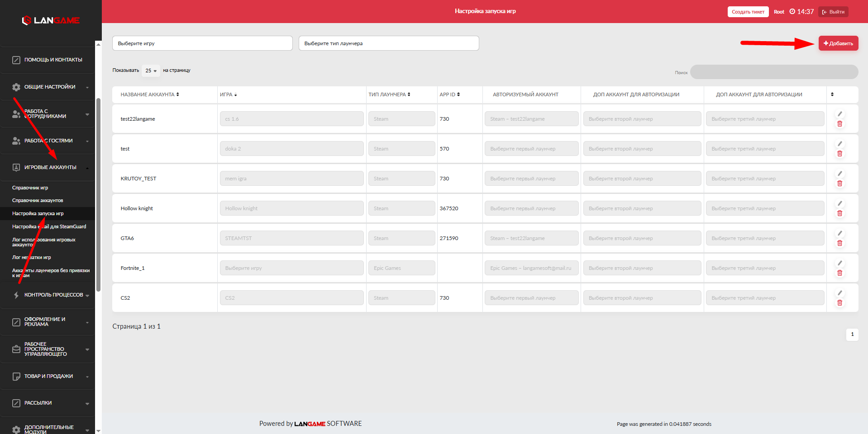Edit the KRUTOY_TEST row via pencil icon
868x434 pixels.
pos(839,174)
